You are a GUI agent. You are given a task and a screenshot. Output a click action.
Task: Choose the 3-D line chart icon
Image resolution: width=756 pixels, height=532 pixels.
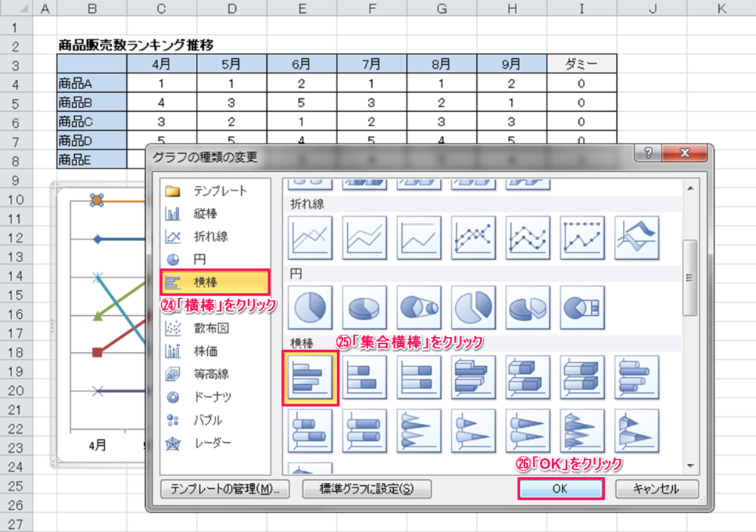(x=637, y=238)
